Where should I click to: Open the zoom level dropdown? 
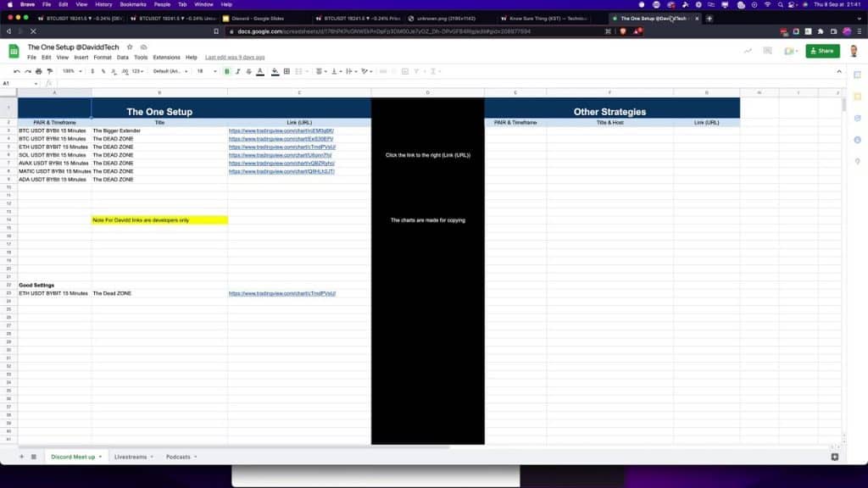click(x=70, y=71)
